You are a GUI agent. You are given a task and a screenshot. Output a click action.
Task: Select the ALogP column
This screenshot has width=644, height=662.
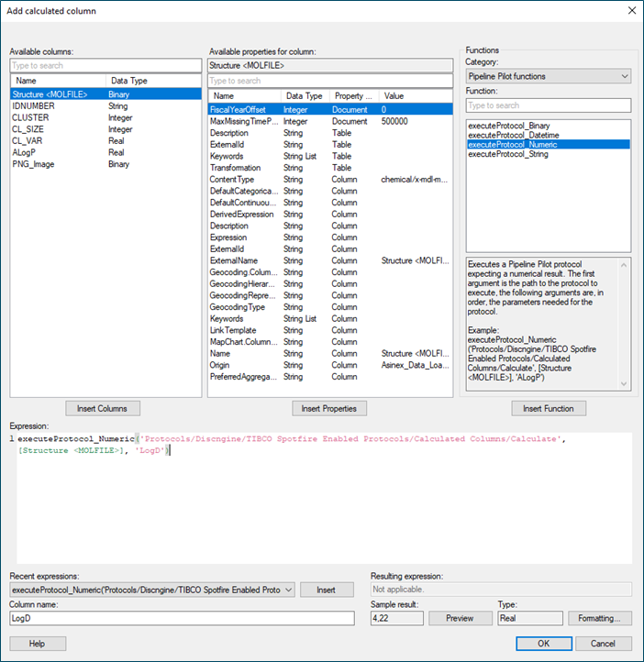[x=105, y=152]
